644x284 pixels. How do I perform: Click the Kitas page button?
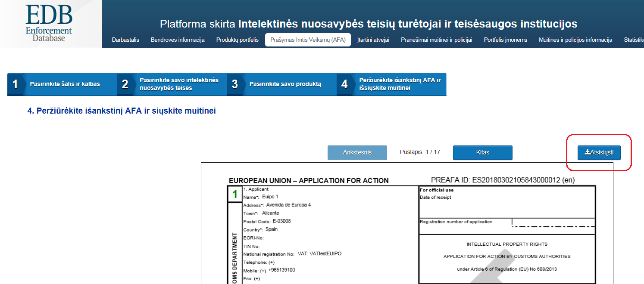pos(482,152)
